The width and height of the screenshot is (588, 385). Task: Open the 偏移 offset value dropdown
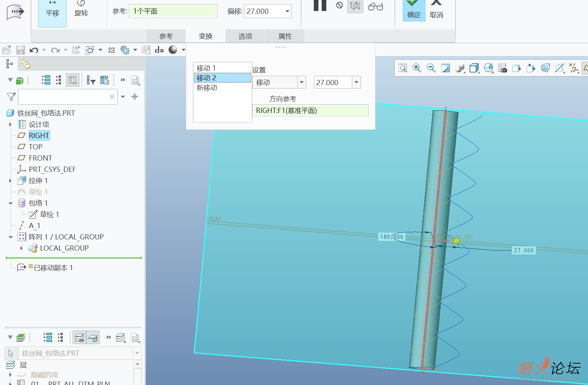point(287,11)
